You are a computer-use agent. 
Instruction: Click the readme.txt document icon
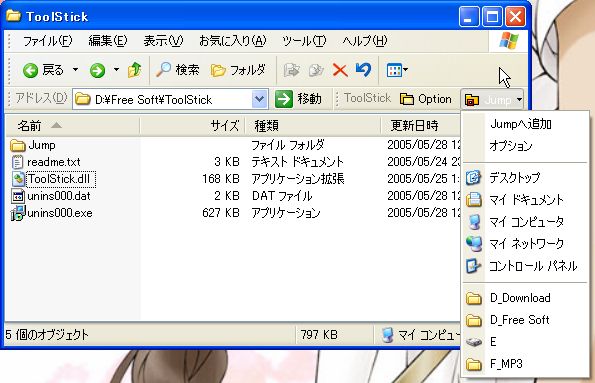click(x=17, y=162)
